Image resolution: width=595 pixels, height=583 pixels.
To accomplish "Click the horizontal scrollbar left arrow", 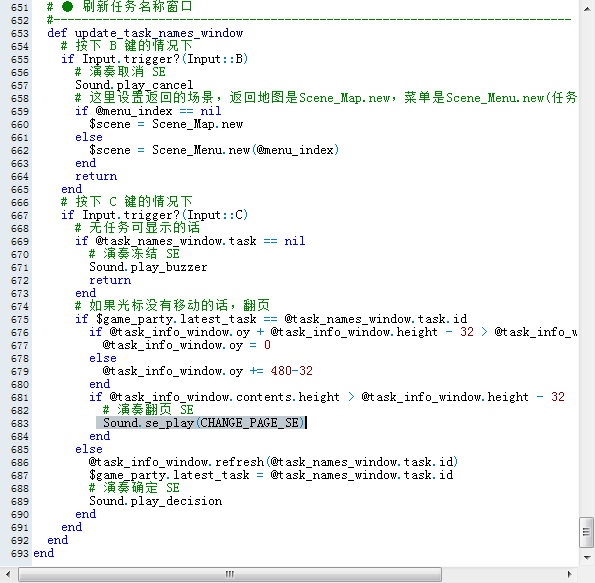I will pyautogui.click(x=8, y=574).
